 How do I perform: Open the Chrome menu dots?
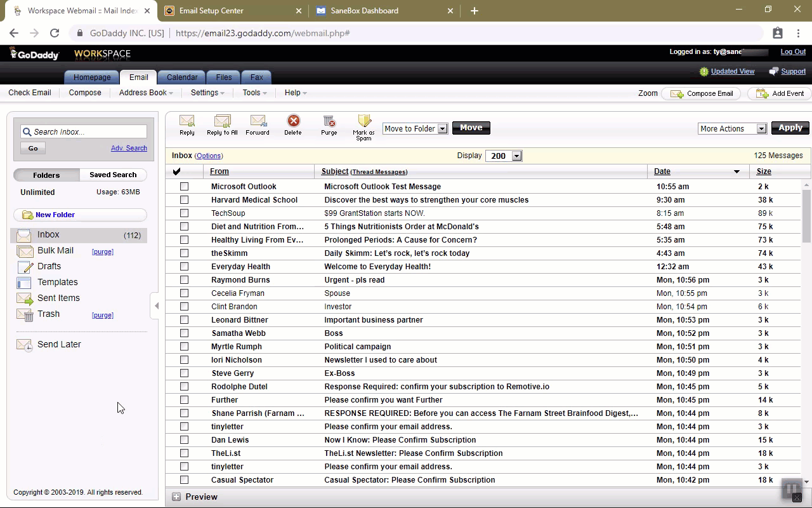(x=797, y=33)
